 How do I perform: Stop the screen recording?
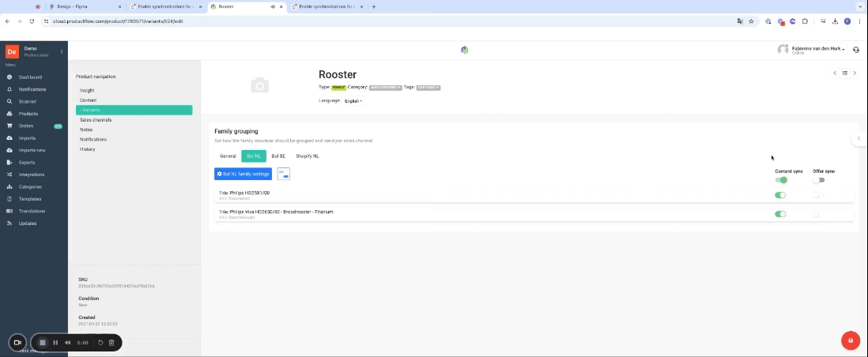click(x=43, y=343)
